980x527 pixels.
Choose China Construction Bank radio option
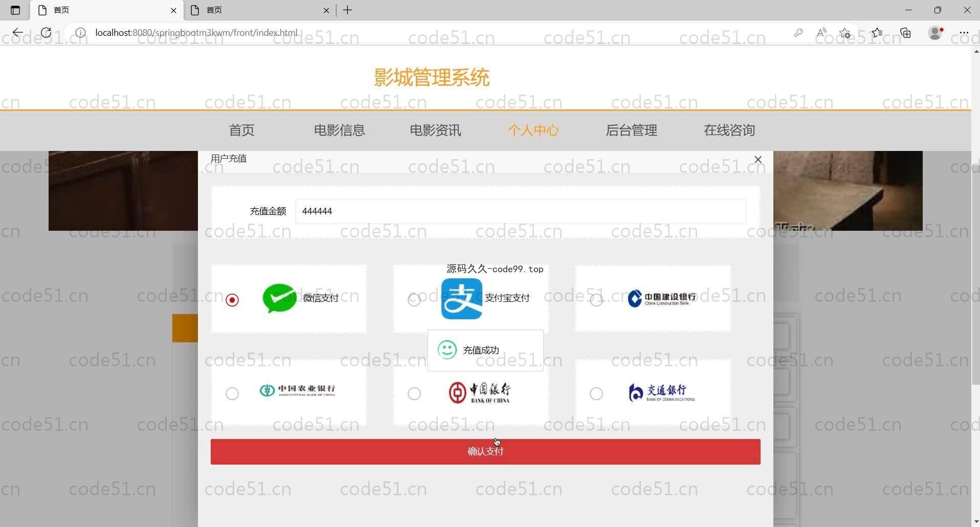[x=596, y=300]
